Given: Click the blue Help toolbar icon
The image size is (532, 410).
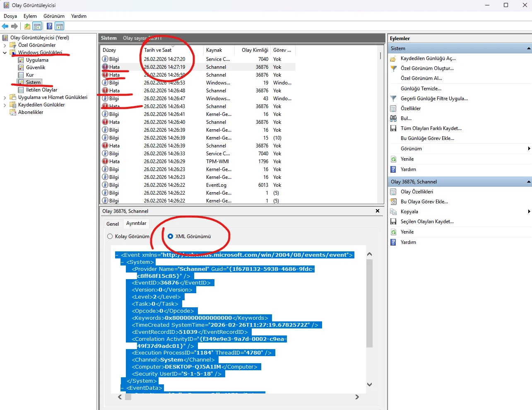Looking at the screenshot, I should [x=49, y=27].
